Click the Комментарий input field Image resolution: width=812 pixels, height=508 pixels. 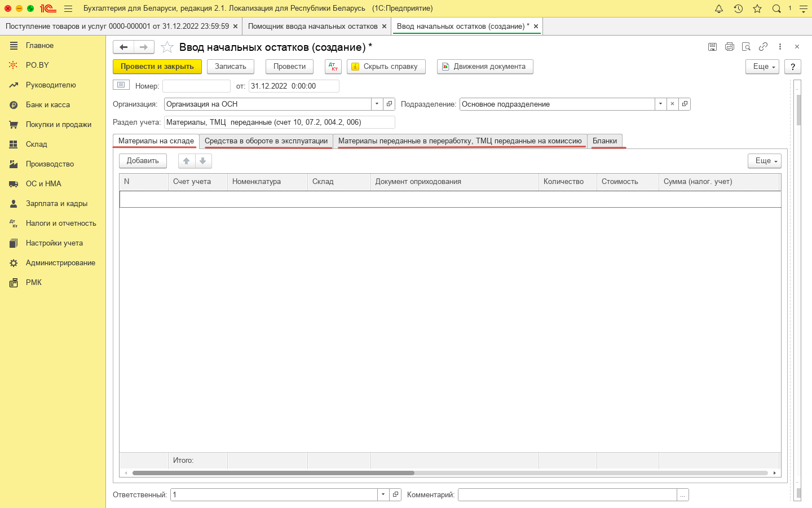[567, 495]
